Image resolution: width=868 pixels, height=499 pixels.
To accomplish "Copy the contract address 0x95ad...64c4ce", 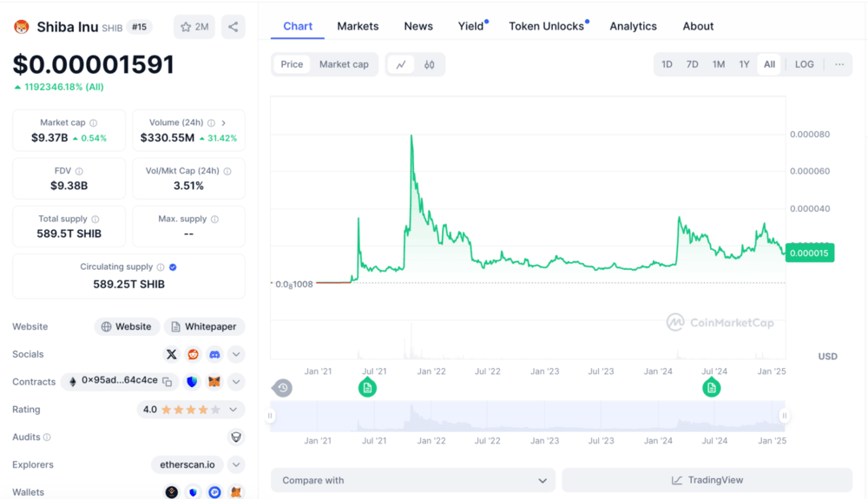I will (x=168, y=382).
